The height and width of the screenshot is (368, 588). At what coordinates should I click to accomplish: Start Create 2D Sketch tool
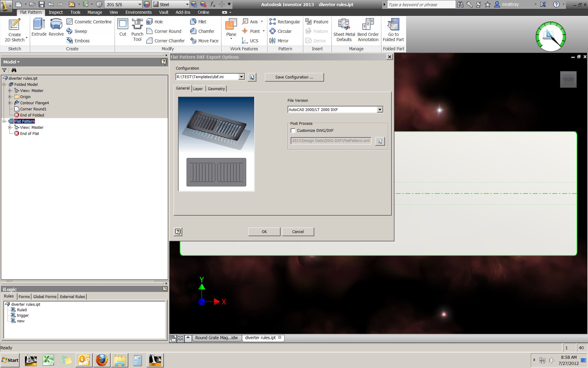click(14, 30)
